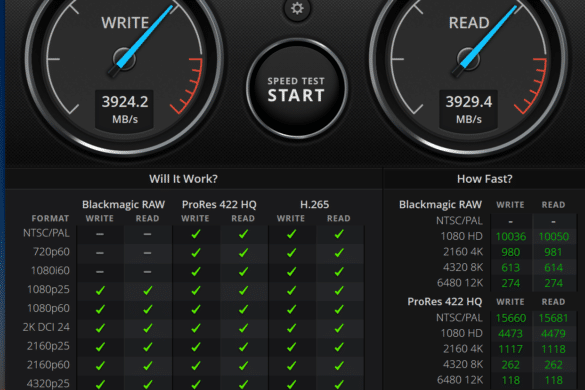The image size is (585, 390).
Task: Click H.265 read checkmark for 1080i60
Action: coord(339,271)
